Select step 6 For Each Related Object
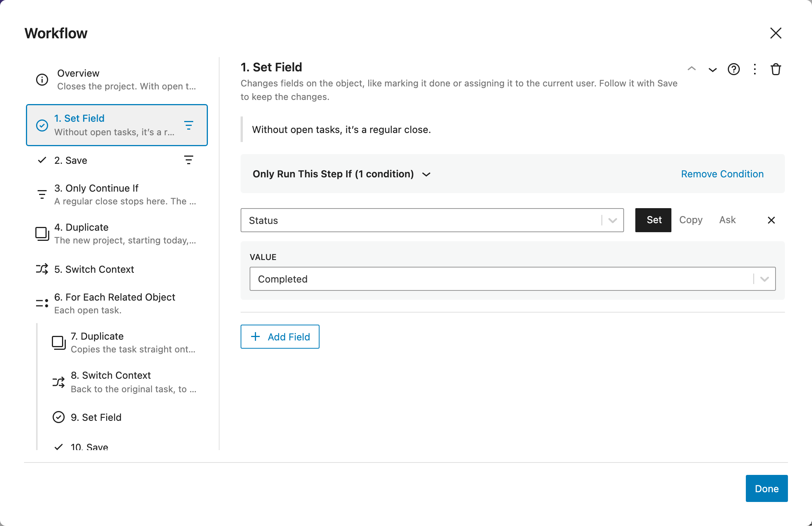This screenshot has width=812, height=526. coord(117,303)
